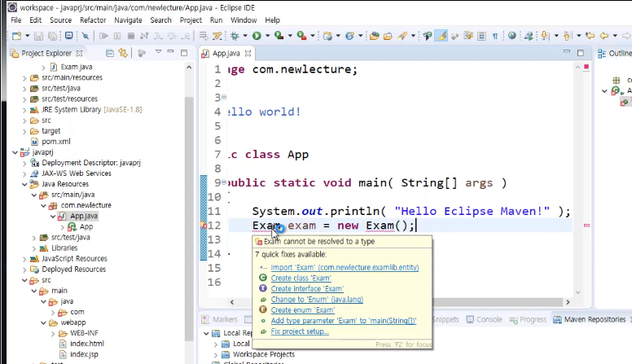Click Change to 'Enum' quick fix

317,300
